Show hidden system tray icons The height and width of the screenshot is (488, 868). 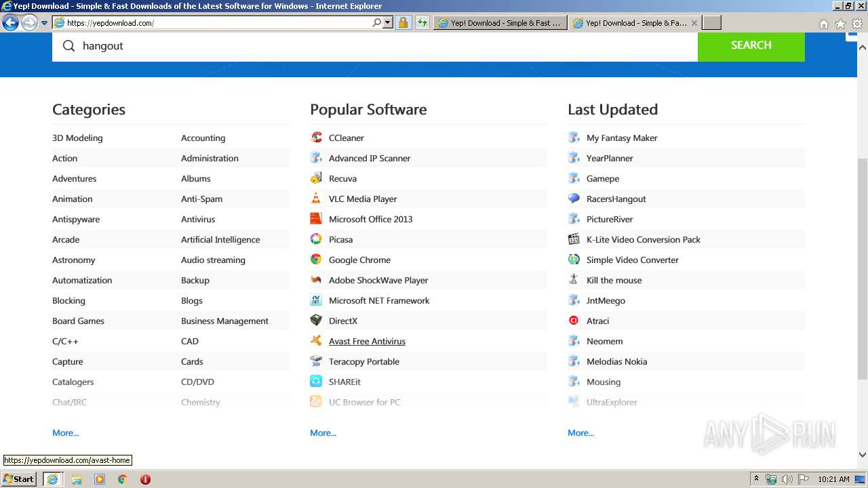coord(756,479)
